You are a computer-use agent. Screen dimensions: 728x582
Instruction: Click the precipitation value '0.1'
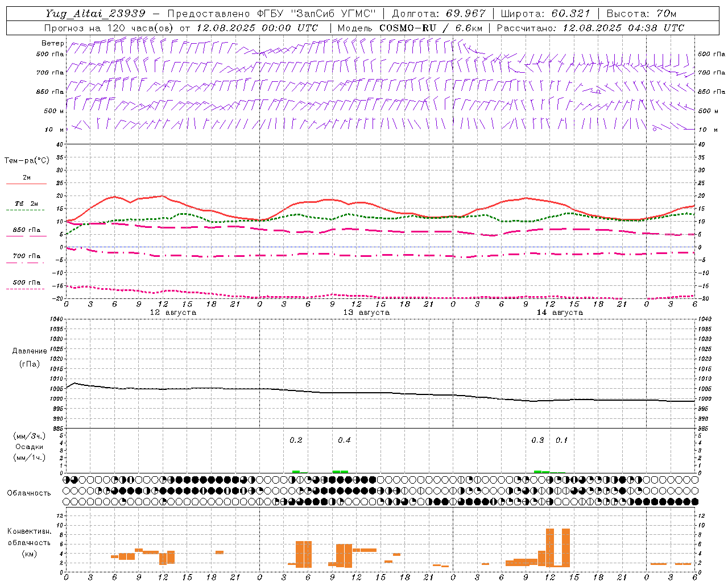point(561,440)
